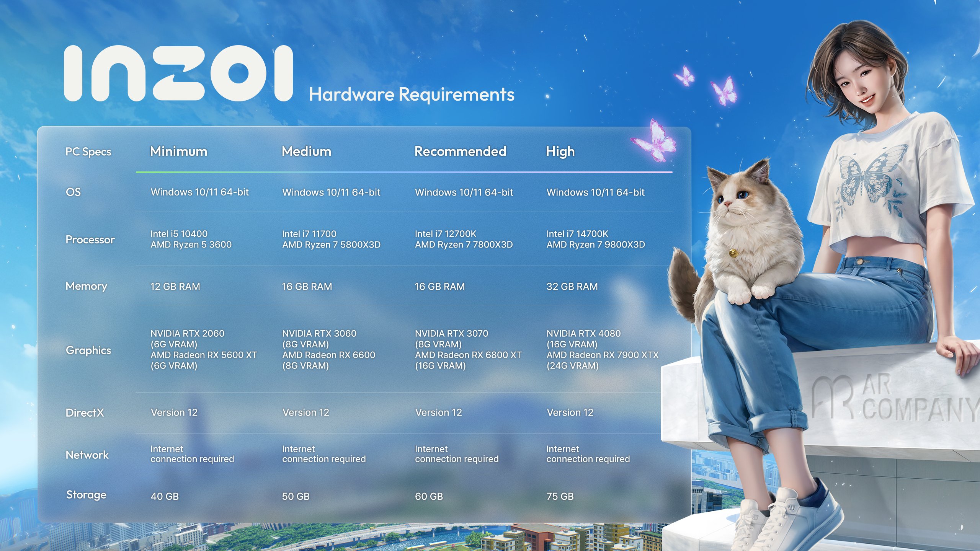The width and height of the screenshot is (980, 551).
Task: Click the Medium column header
Action: [306, 152]
